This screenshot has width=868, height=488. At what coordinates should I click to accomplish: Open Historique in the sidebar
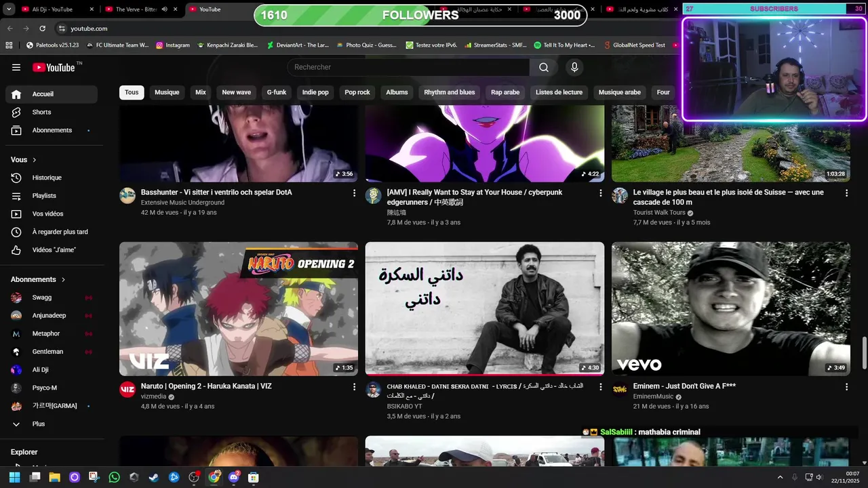point(51,178)
